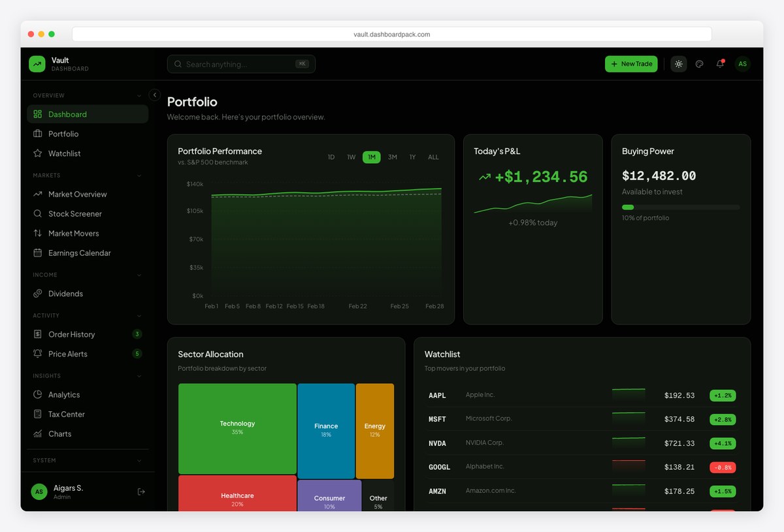Click the AAPL ticker in watchlist
The height and width of the screenshot is (532, 784).
pyautogui.click(x=437, y=396)
